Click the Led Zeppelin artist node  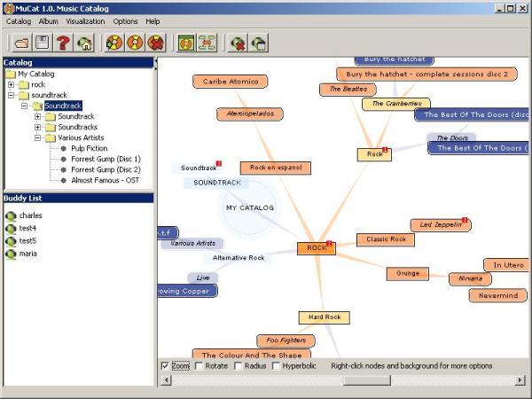coord(441,225)
